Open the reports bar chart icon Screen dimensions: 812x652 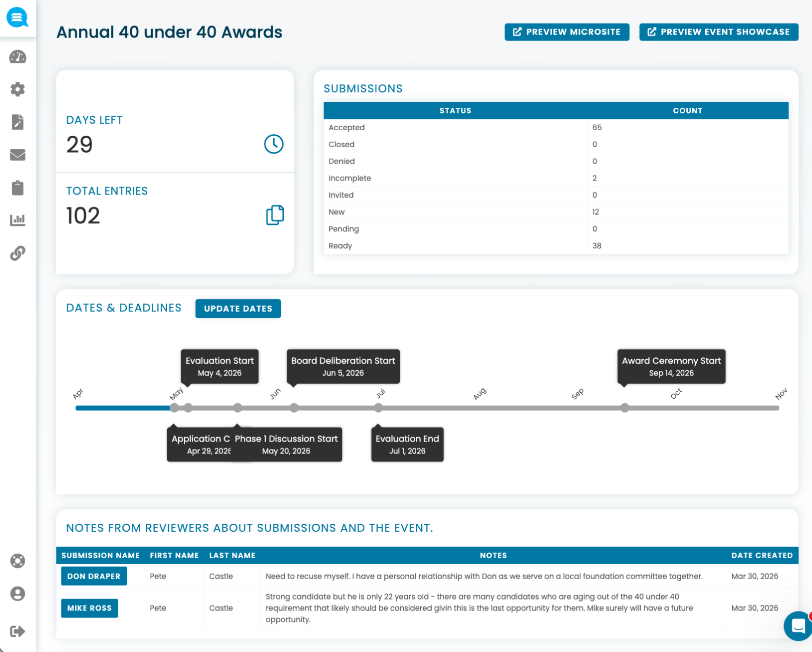(17, 220)
